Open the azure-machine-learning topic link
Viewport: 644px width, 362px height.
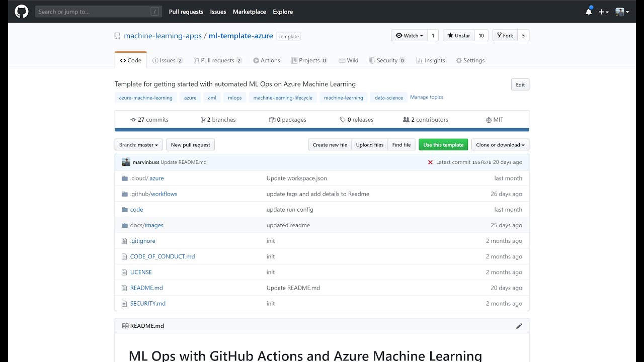pyautogui.click(x=145, y=98)
